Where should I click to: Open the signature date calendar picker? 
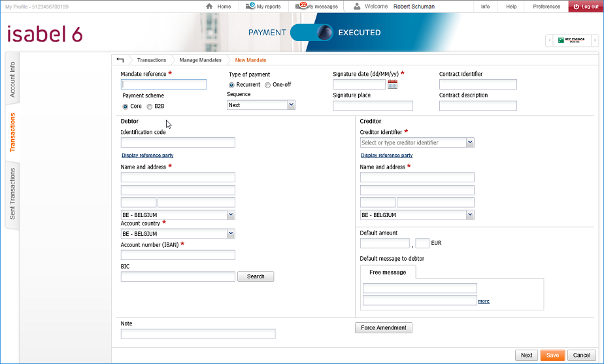[392, 84]
